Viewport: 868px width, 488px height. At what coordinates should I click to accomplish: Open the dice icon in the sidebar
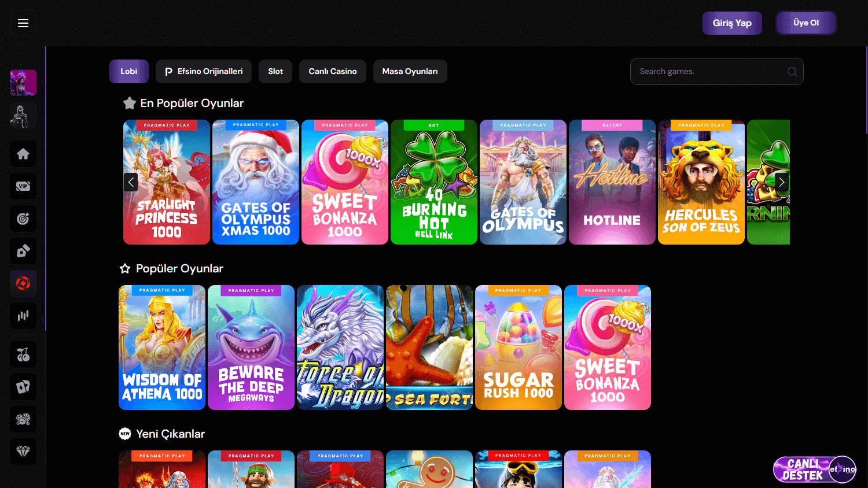pyautogui.click(x=23, y=250)
